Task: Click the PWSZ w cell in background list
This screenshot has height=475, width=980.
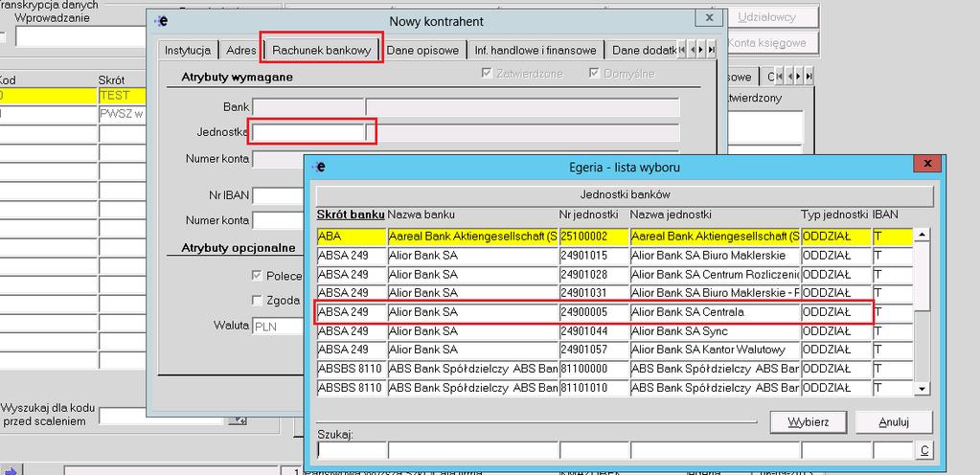Action: click(x=122, y=115)
